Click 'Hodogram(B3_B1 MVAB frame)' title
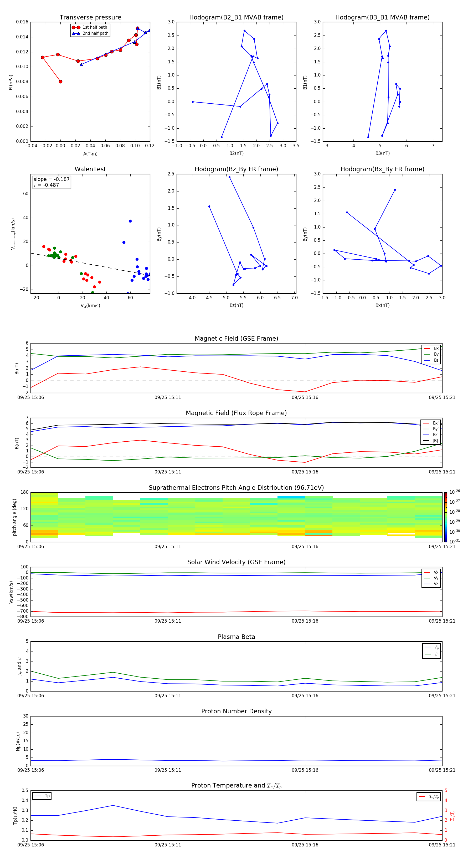Viewport: 473px width, 868px height. coord(382,17)
